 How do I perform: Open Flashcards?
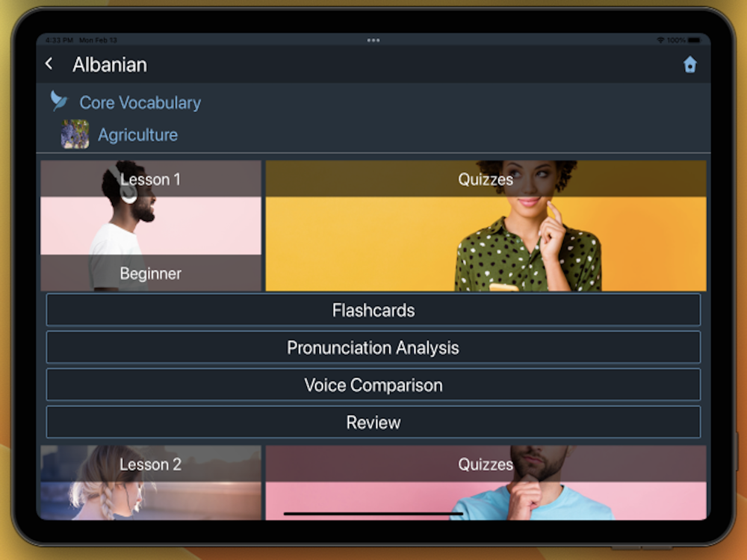(x=373, y=310)
